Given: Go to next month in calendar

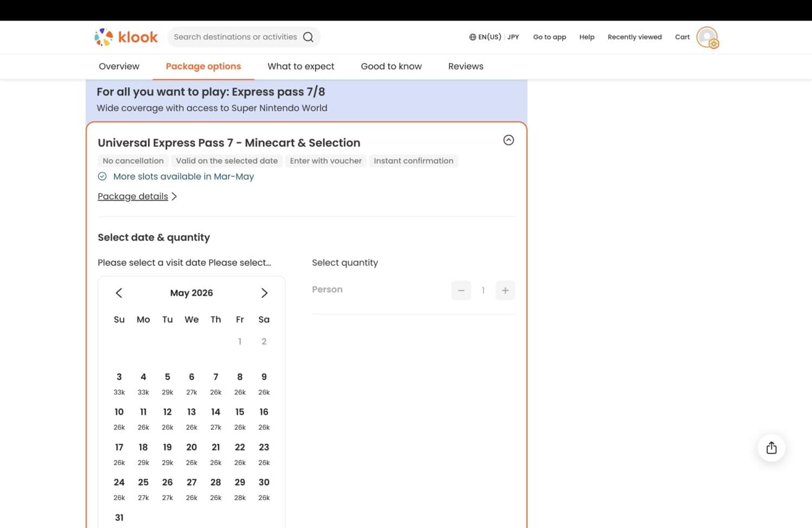Looking at the screenshot, I should pyautogui.click(x=264, y=293).
